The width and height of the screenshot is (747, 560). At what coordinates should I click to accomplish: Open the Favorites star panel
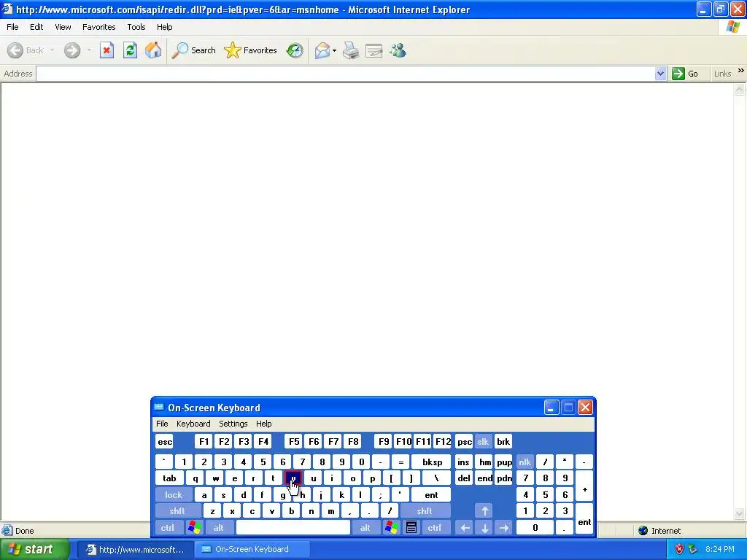coord(250,50)
